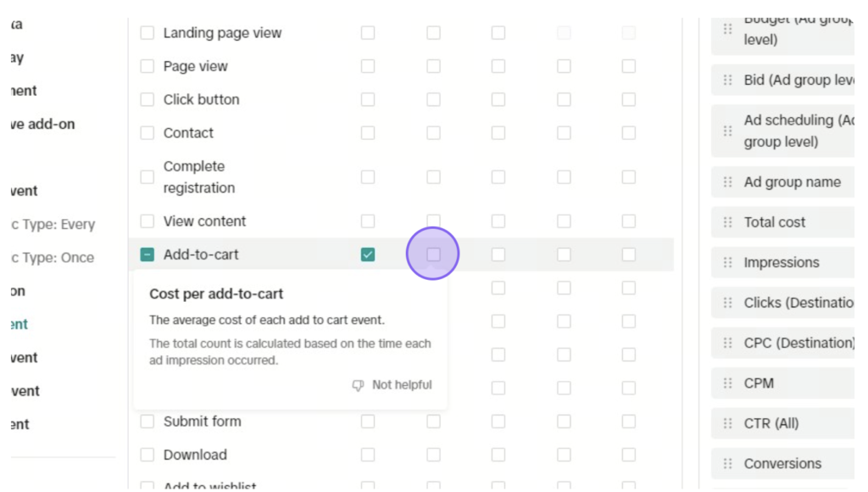Select the Conversions row drag handle
Viewport: 868px width, 492px height.
point(727,463)
